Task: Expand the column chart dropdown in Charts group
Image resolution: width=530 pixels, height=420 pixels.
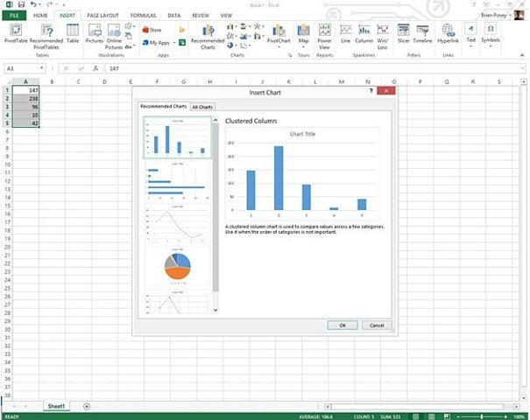Action: (236, 26)
